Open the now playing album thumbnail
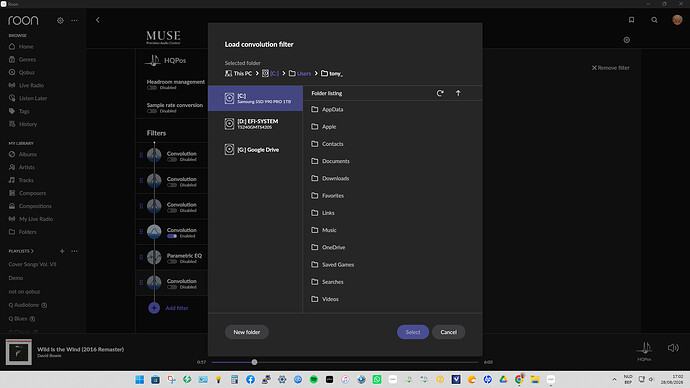Image resolution: width=690 pixels, height=388 pixels. click(18, 352)
